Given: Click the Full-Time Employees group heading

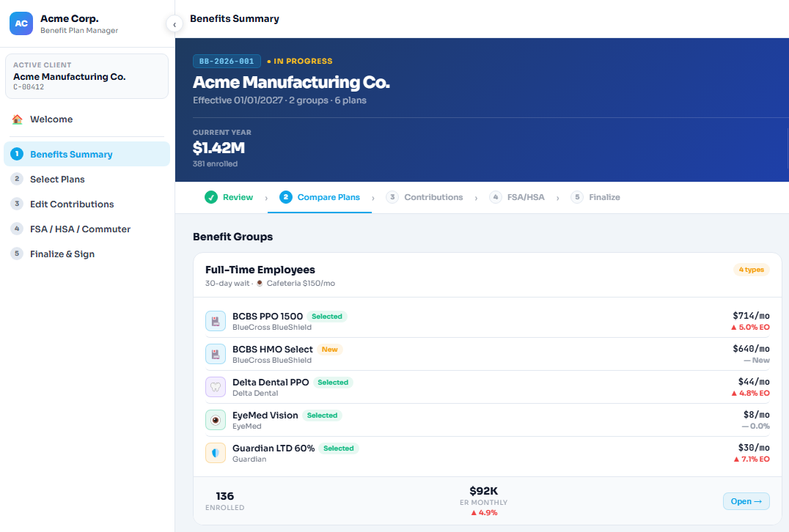Looking at the screenshot, I should tap(260, 270).
